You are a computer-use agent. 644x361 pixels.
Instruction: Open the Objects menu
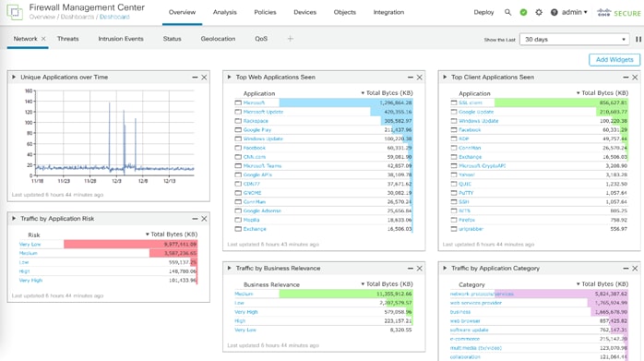coord(344,12)
